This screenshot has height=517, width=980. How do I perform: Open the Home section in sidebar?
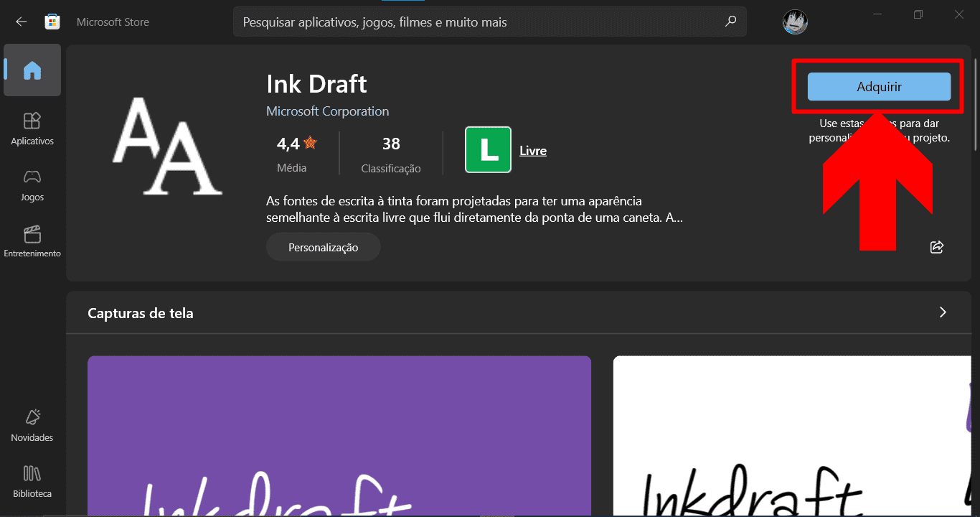32,70
